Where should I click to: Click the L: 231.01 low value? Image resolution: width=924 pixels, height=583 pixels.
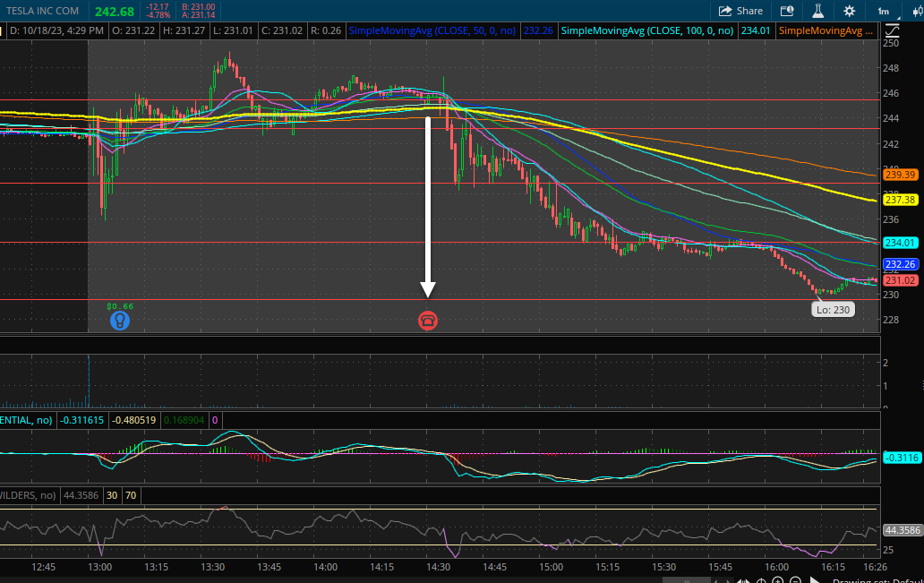[x=233, y=30]
